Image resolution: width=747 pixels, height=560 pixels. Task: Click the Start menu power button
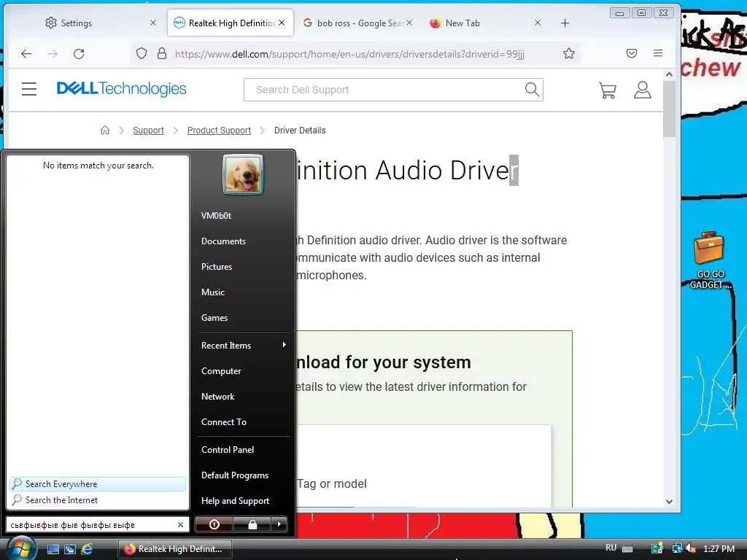tap(214, 524)
